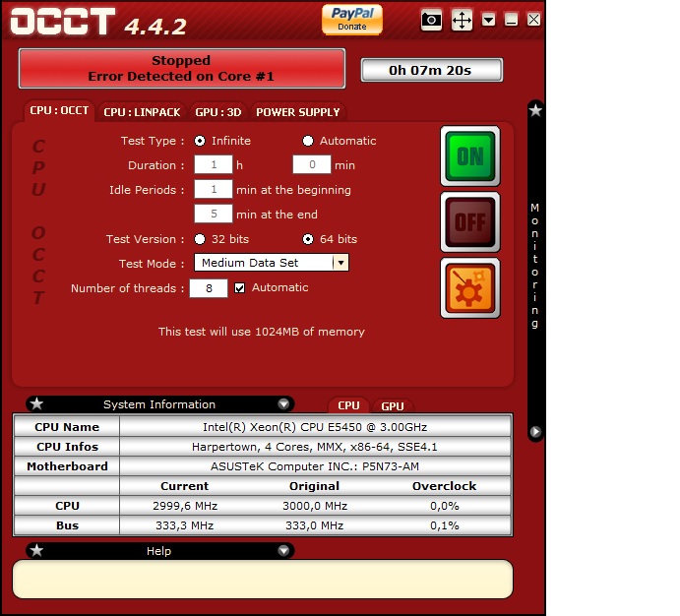Image resolution: width=680 pixels, height=616 pixels.
Task: Click the Number of threads field
Action: pos(209,288)
